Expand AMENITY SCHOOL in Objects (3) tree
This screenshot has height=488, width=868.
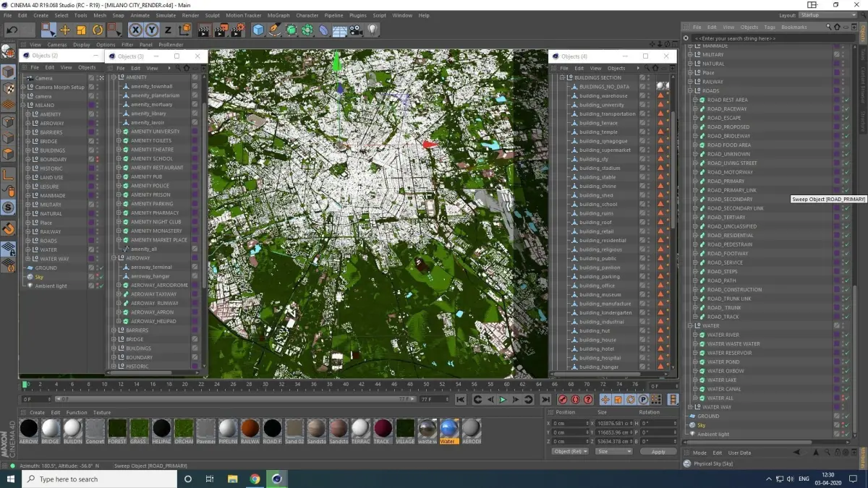tap(119, 158)
